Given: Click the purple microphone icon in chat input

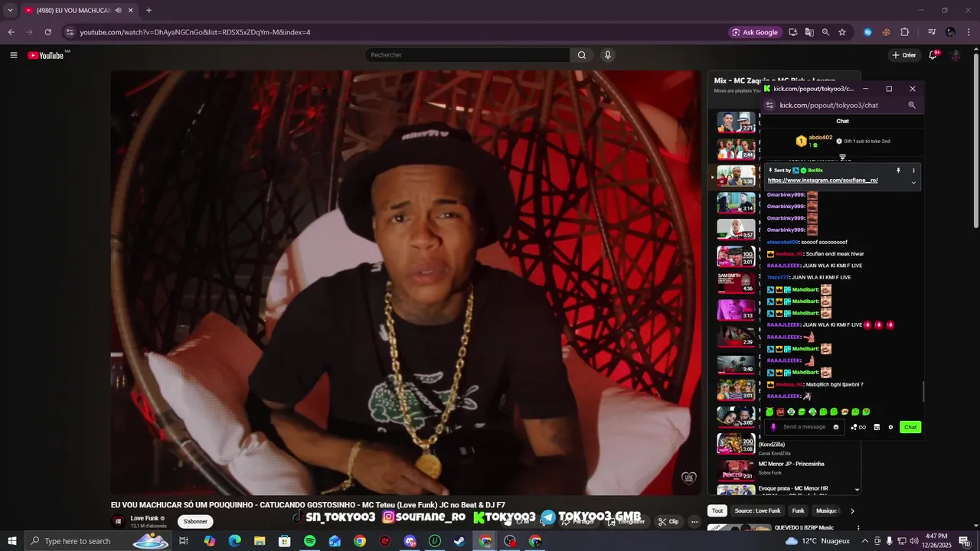Looking at the screenshot, I should pos(773,427).
